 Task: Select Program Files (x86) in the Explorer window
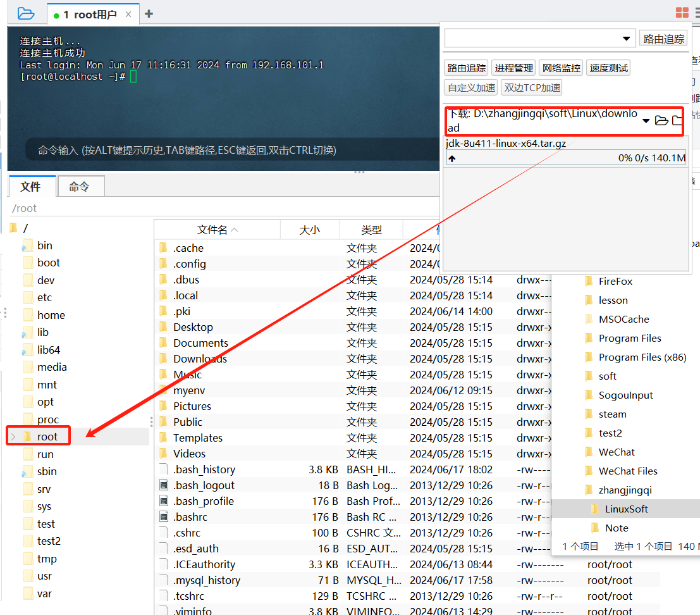[642, 357]
